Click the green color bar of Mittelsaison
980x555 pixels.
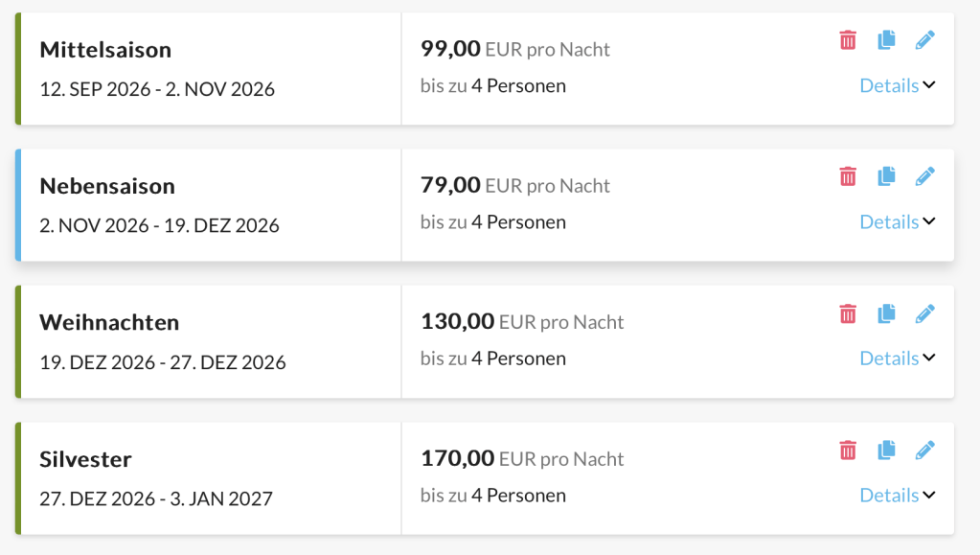[x=17, y=68]
